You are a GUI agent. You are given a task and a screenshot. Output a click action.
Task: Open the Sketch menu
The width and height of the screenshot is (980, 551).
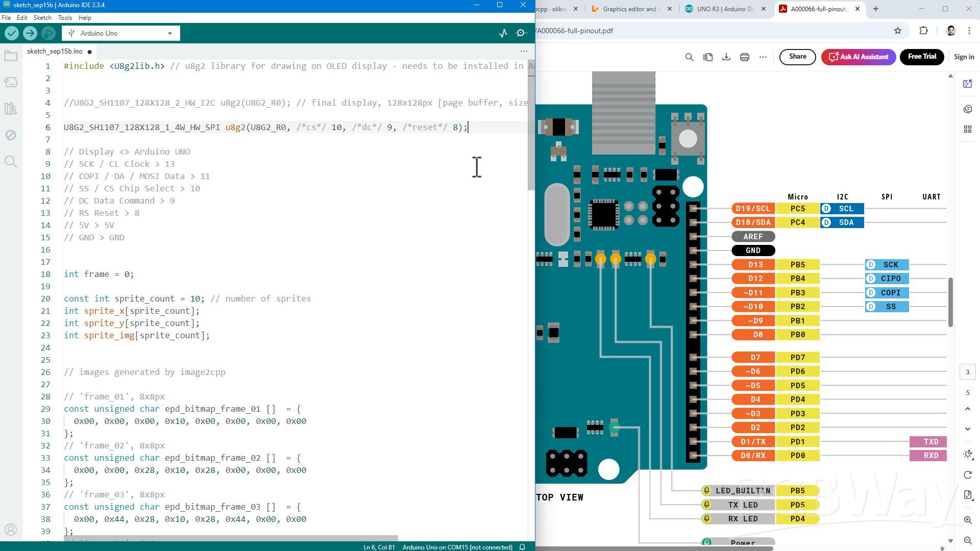tap(42, 17)
